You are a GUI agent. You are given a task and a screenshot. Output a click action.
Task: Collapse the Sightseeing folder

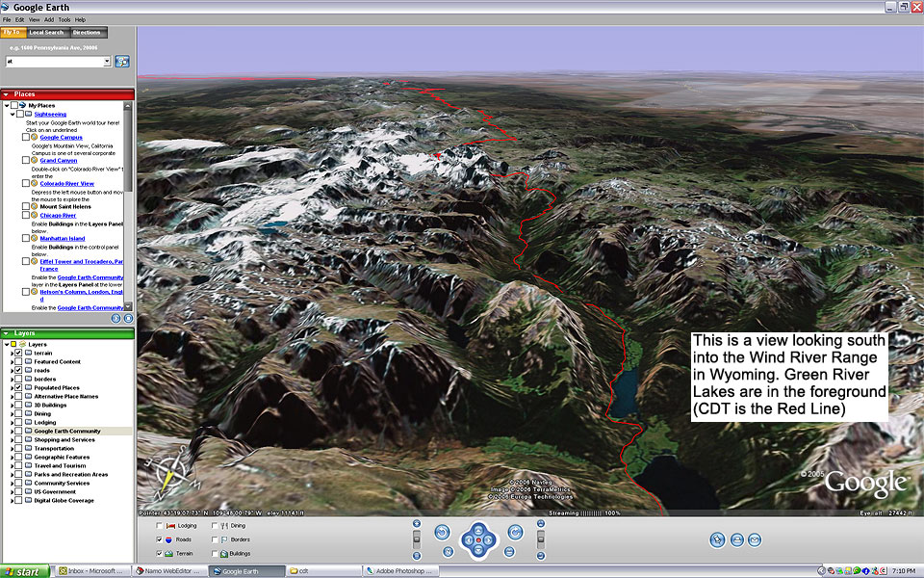tap(13, 115)
